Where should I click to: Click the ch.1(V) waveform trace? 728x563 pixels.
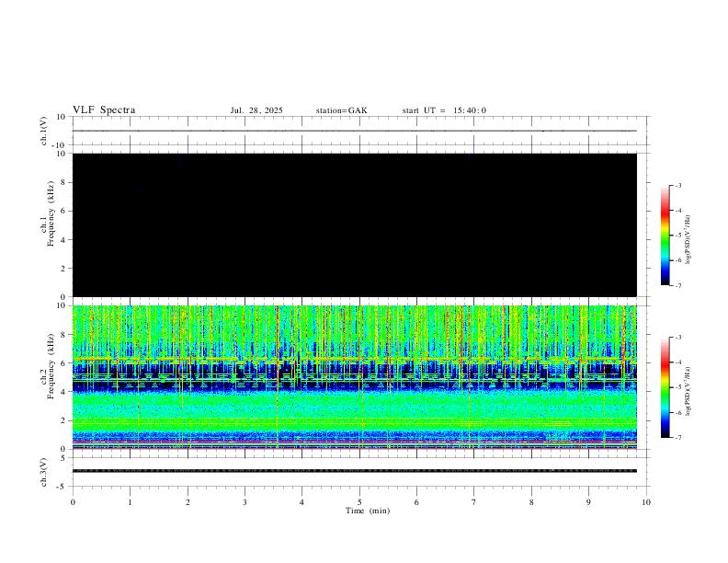[x=355, y=131]
